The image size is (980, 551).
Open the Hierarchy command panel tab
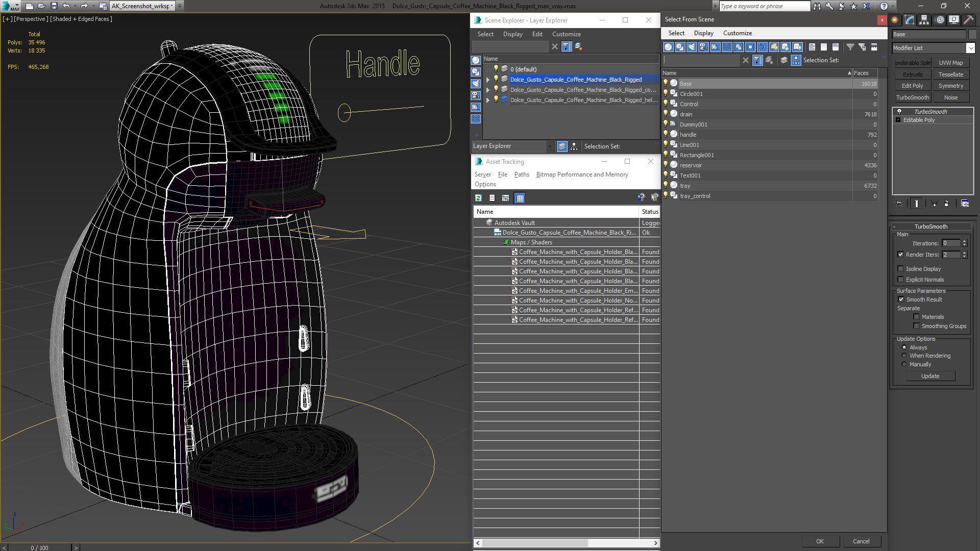coord(924,20)
